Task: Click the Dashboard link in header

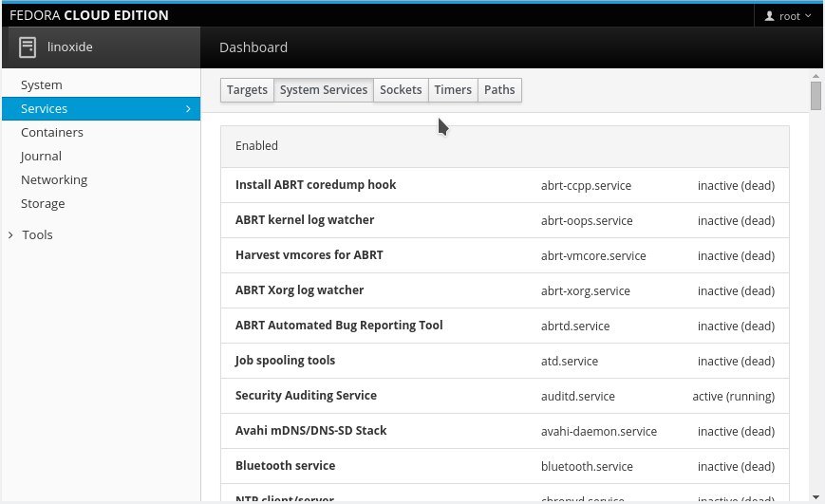Action: click(253, 47)
